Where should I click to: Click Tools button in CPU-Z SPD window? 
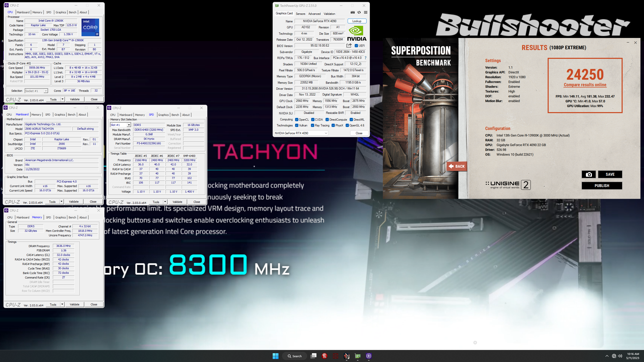click(156, 202)
